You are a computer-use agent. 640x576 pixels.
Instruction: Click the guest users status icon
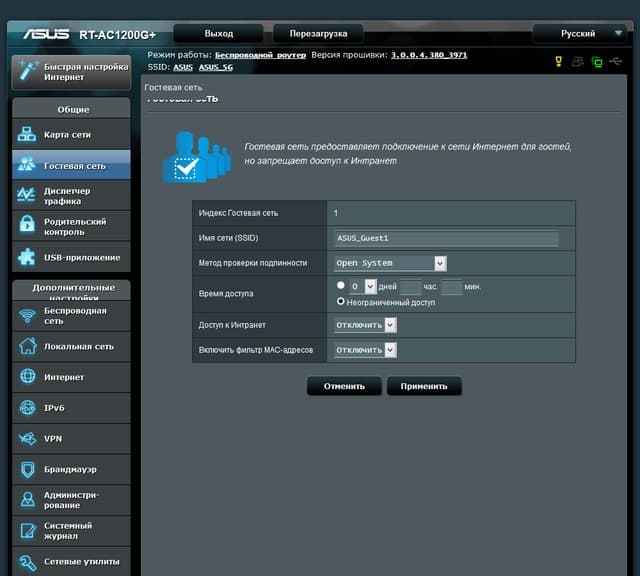(577, 62)
